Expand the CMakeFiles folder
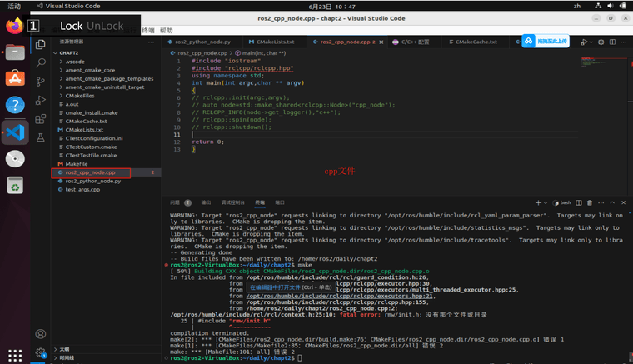The width and height of the screenshot is (633, 364). click(x=80, y=96)
